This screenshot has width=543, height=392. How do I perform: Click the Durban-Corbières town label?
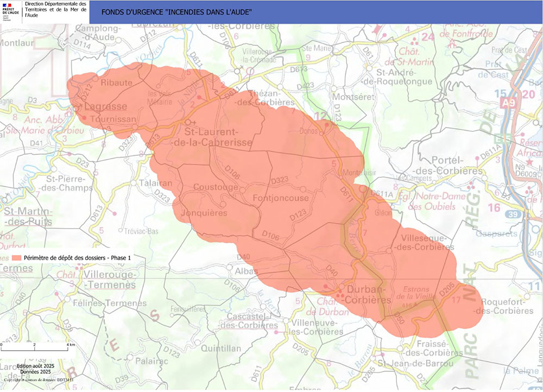pyautogui.click(x=361, y=294)
